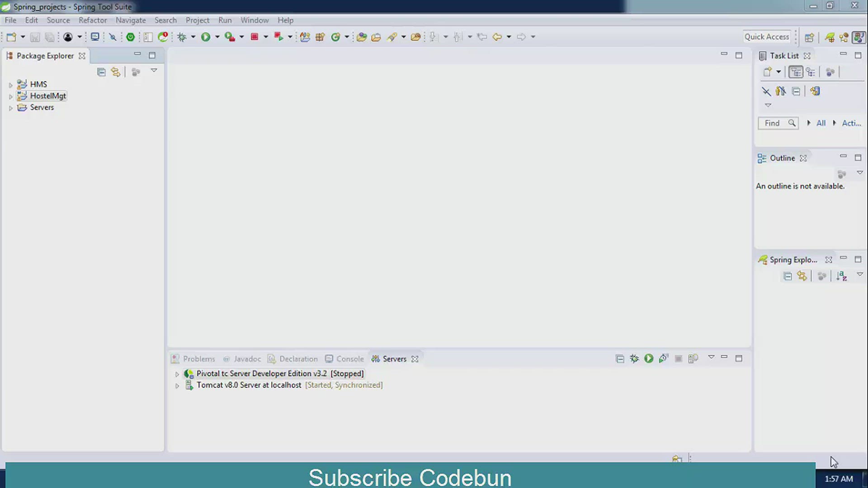
Task: Click the 1:57 AM system clock
Action: click(x=839, y=479)
